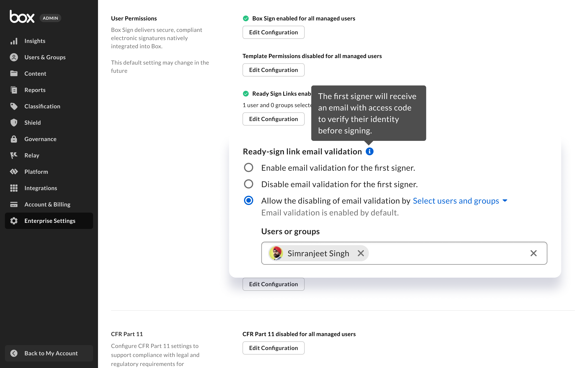
Task: Click the Box logo
Action: [22, 17]
